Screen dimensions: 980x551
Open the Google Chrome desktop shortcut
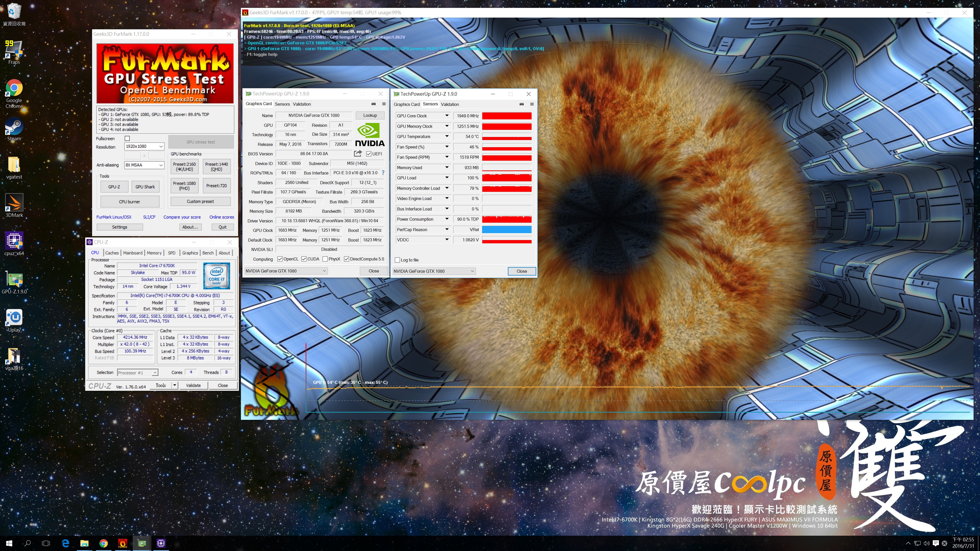[14, 94]
